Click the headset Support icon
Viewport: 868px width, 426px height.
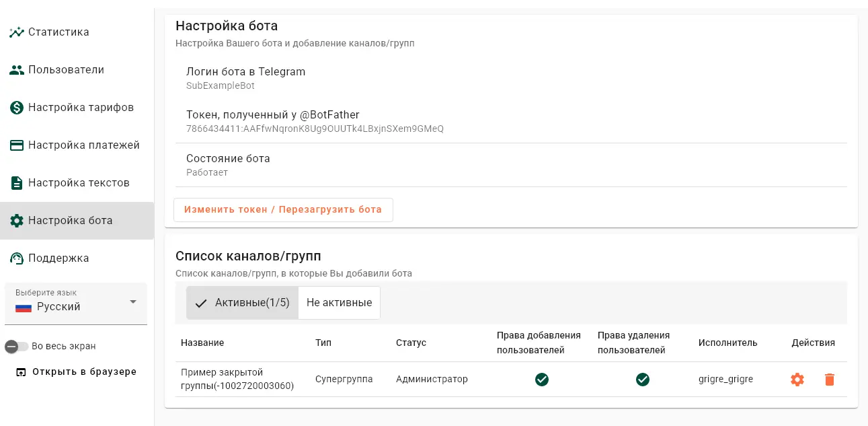[17, 258]
